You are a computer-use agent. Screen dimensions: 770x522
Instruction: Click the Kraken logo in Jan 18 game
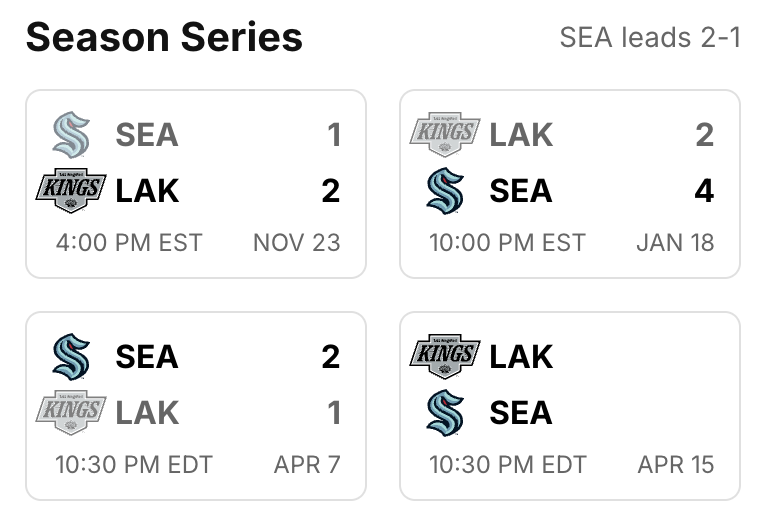[445, 191]
